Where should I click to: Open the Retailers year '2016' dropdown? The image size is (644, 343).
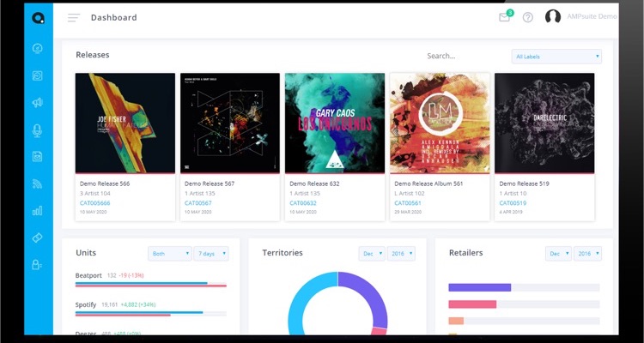click(x=587, y=254)
